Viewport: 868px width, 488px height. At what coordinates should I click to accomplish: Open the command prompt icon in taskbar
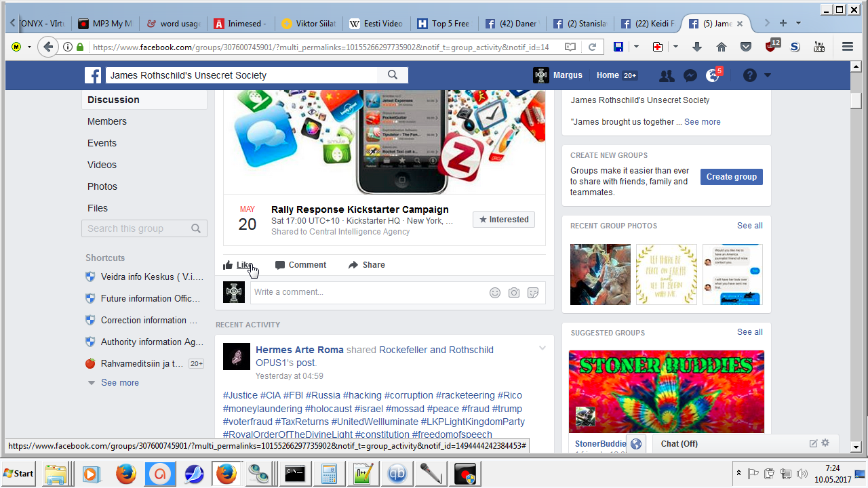coord(294,473)
